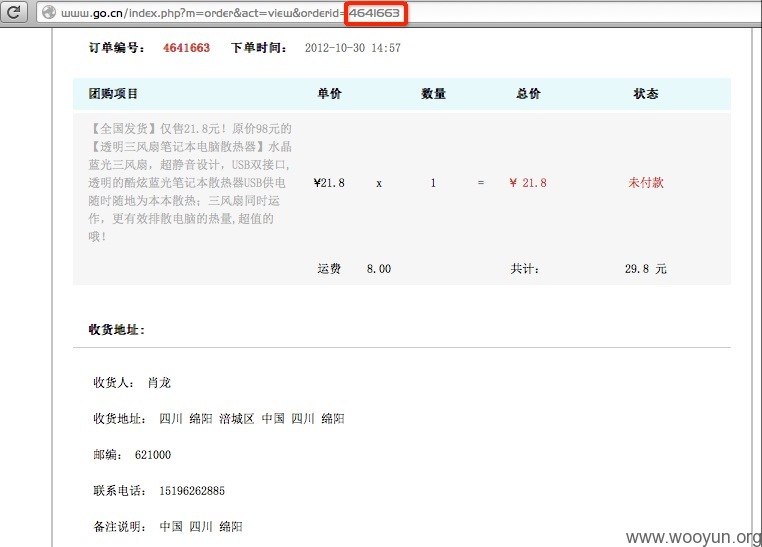Image resolution: width=762 pixels, height=547 pixels.
Task: Click address 四川 绵阳 涪城区 中国 四川 绵阳
Action: (252, 419)
